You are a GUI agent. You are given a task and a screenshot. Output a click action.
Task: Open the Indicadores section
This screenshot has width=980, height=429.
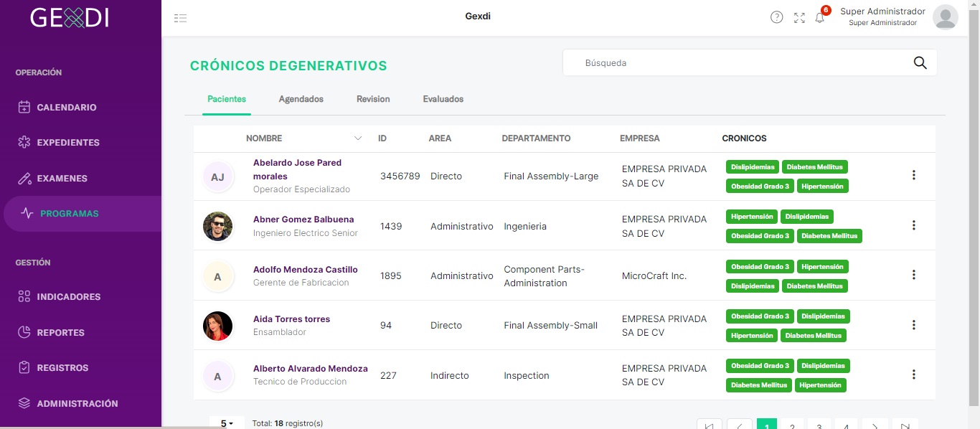point(59,297)
